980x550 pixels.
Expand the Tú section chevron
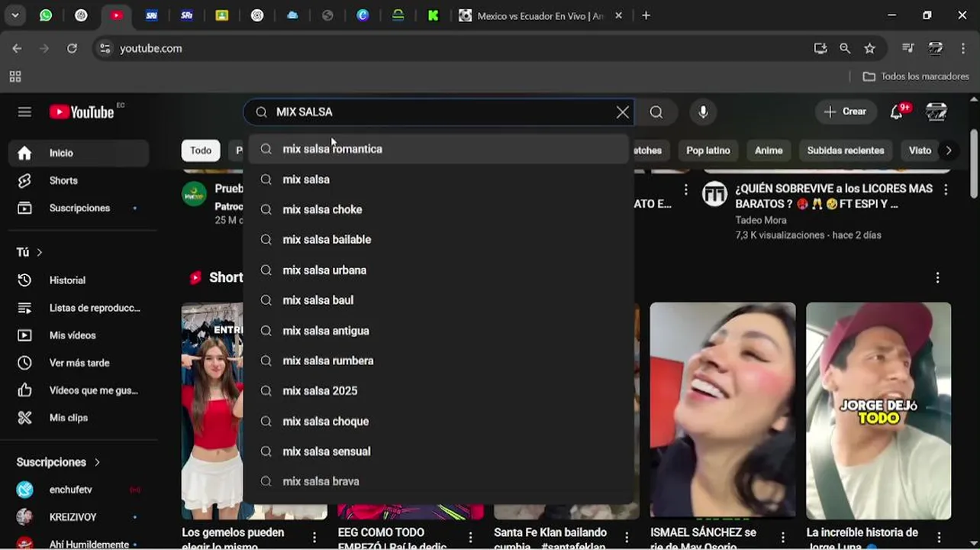[x=39, y=252]
